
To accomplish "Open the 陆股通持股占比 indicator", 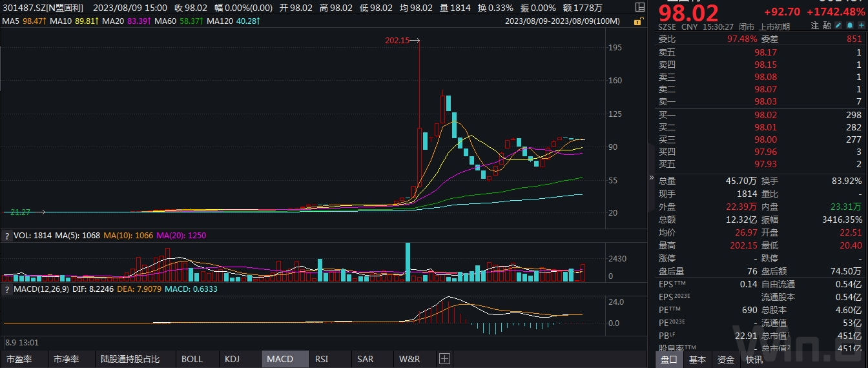I will 129,359.
